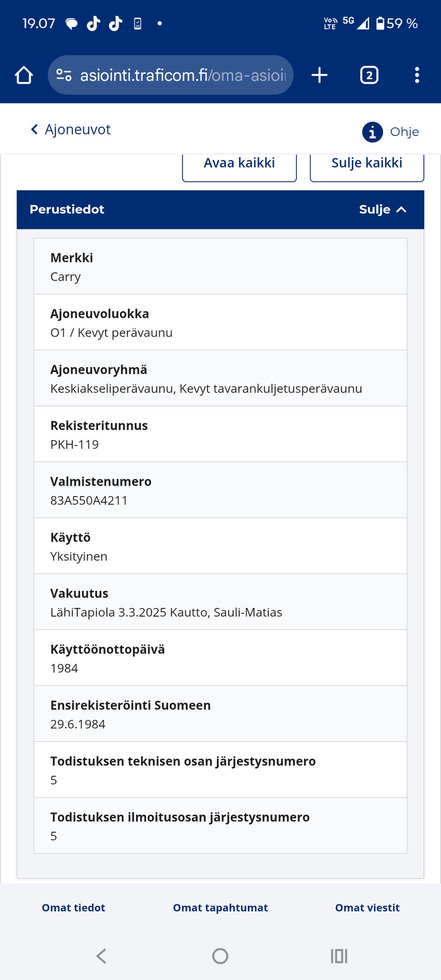
Task: Open a new browser tab
Action: tap(319, 75)
